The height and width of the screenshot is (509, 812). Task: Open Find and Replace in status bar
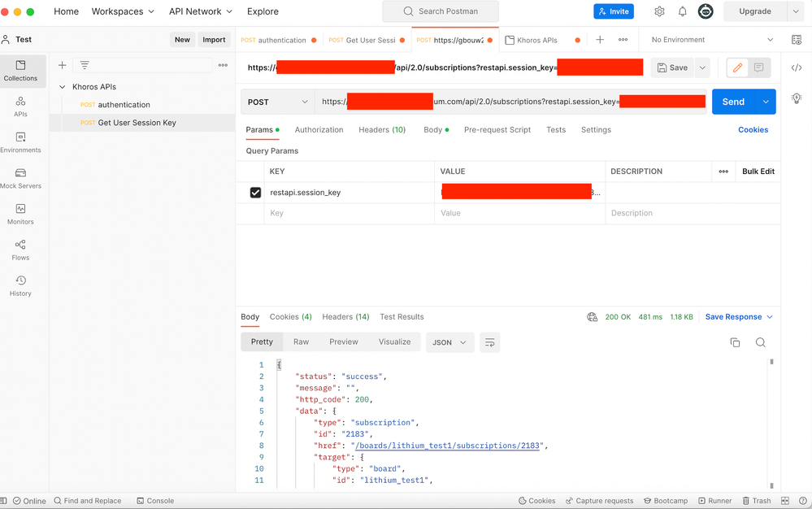point(88,501)
